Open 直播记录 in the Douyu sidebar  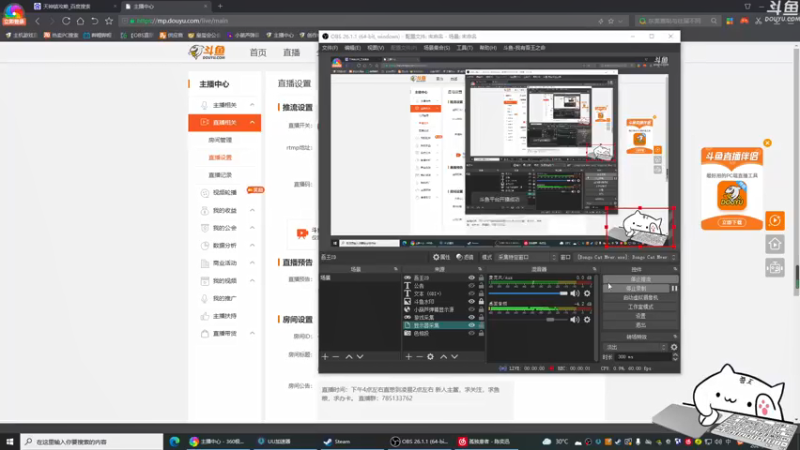220,175
